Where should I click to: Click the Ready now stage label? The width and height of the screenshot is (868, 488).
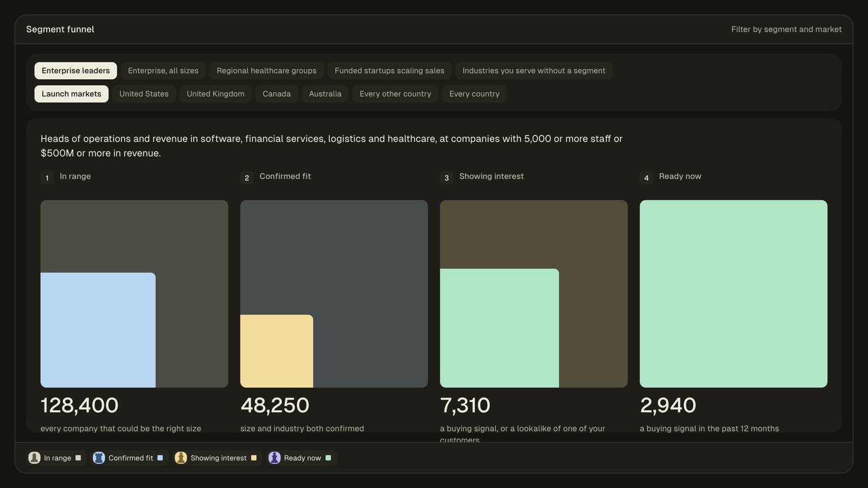click(x=680, y=176)
